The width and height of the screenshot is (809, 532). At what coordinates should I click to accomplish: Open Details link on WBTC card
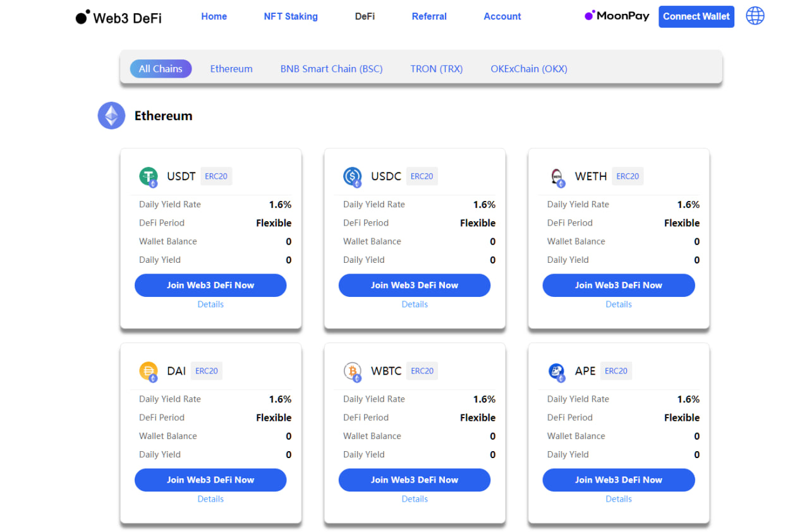coord(415,499)
